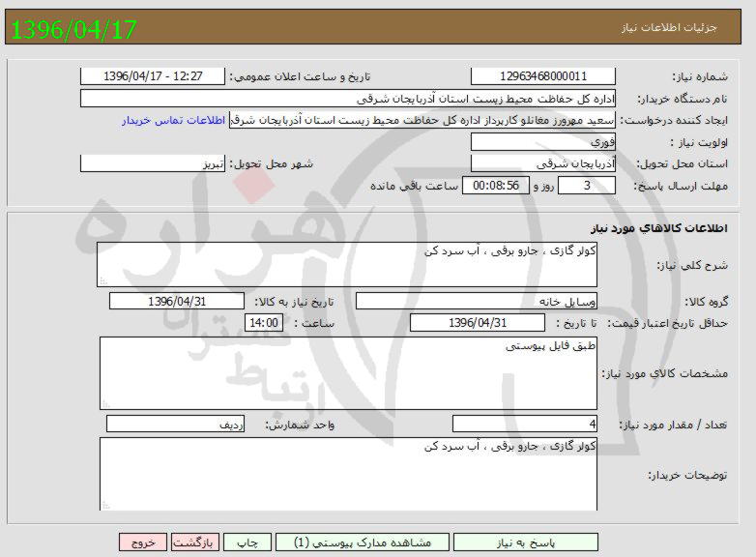Viewport: 756px width, 557px height.
Task: Click the ساعت field showing 14:00
Action: point(264,323)
